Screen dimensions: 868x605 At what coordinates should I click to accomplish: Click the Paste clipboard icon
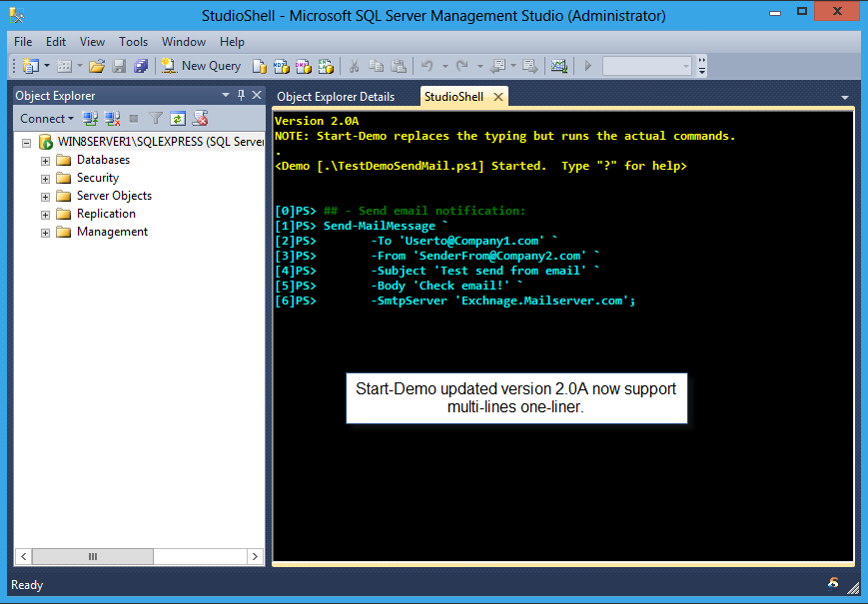[398, 67]
